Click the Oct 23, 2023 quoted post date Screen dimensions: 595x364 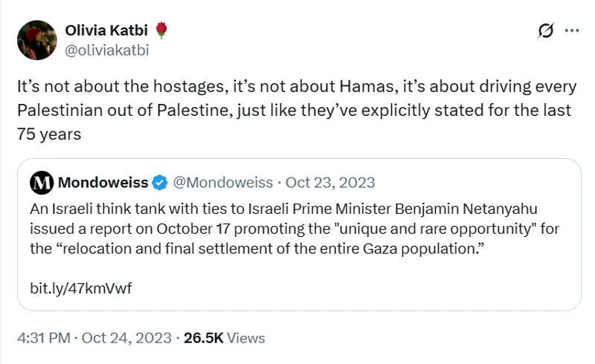click(x=331, y=182)
